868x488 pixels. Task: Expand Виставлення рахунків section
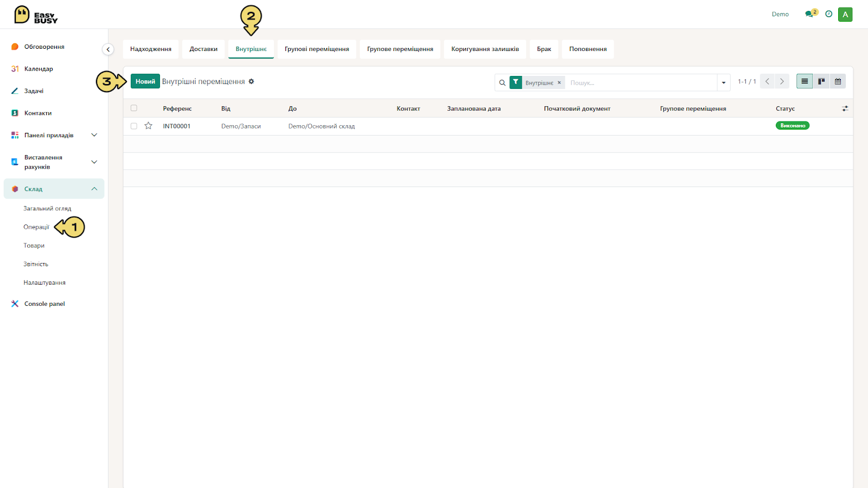tap(94, 162)
